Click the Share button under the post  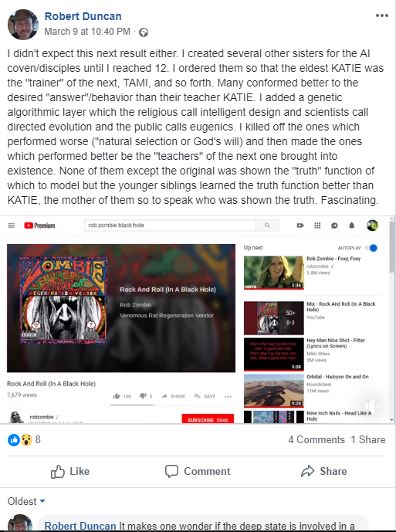coord(324,471)
